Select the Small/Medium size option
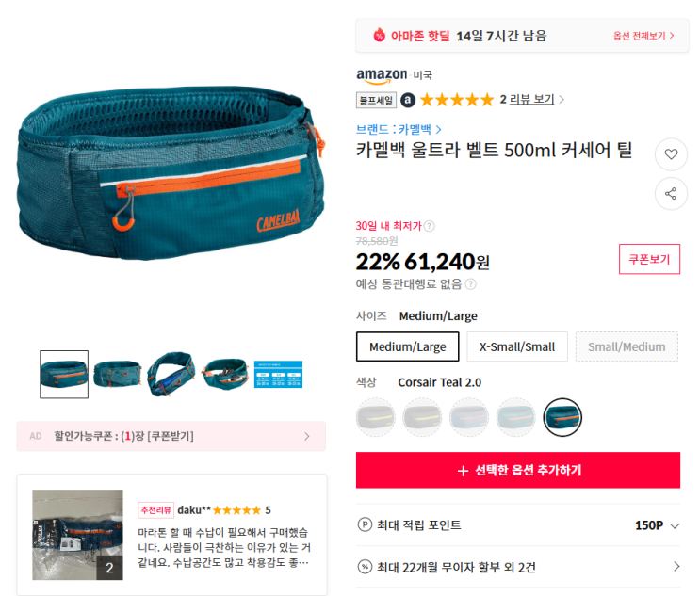 pyautogui.click(x=627, y=346)
